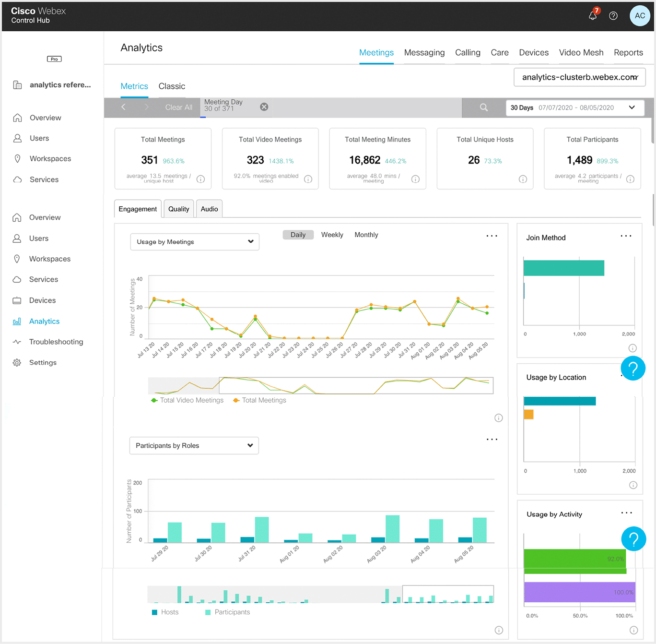This screenshot has width=656, height=644.
Task: Open the search magnifier in filter bar
Action: [x=483, y=107]
